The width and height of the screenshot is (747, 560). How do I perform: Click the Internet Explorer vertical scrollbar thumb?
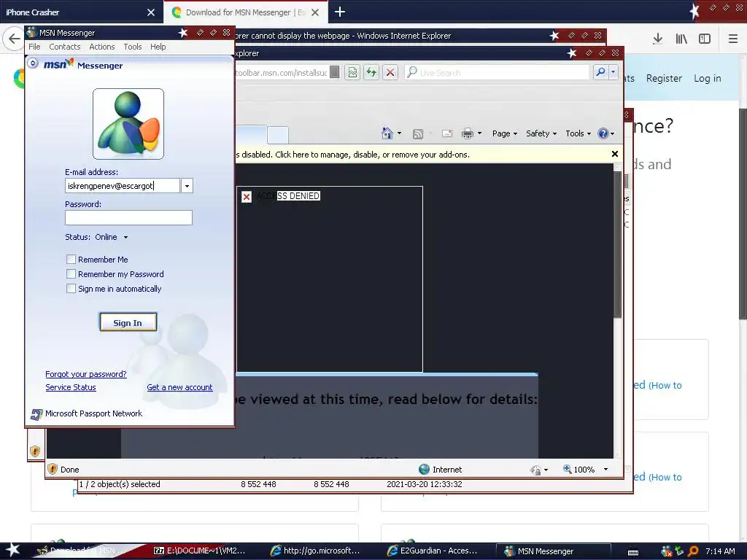[x=617, y=244]
